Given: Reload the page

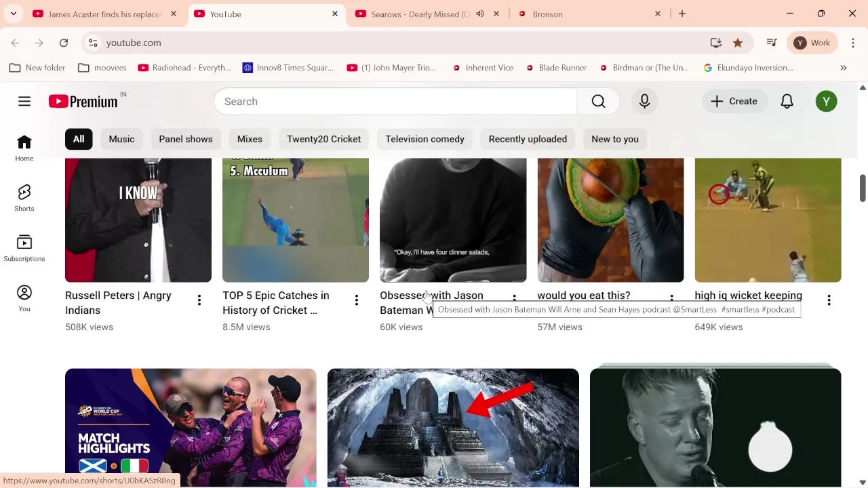Looking at the screenshot, I should (64, 43).
